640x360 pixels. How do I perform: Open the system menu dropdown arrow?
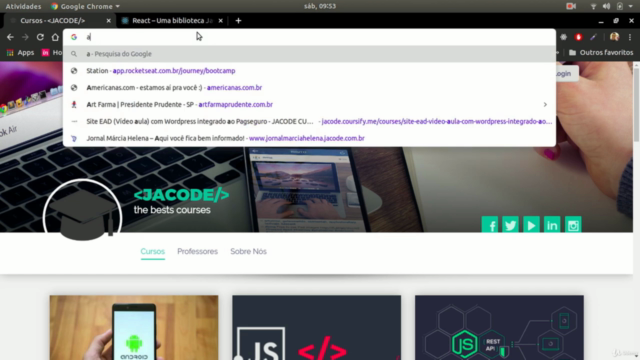pos(631,6)
